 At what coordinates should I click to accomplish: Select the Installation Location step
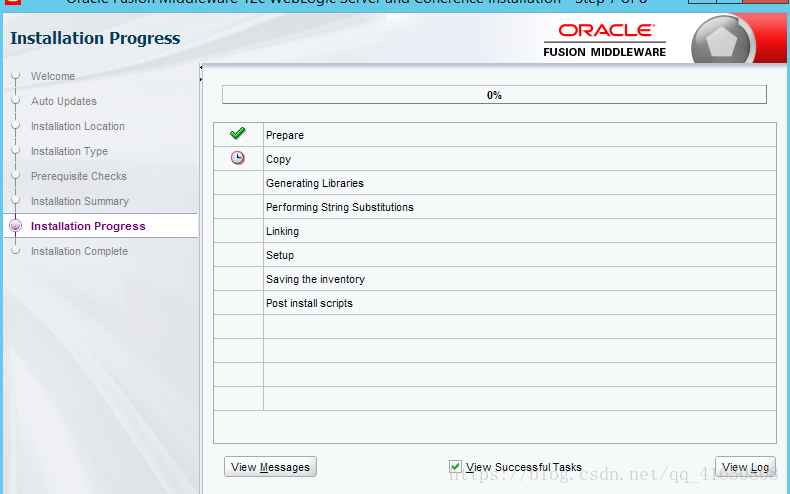[78, 126]
